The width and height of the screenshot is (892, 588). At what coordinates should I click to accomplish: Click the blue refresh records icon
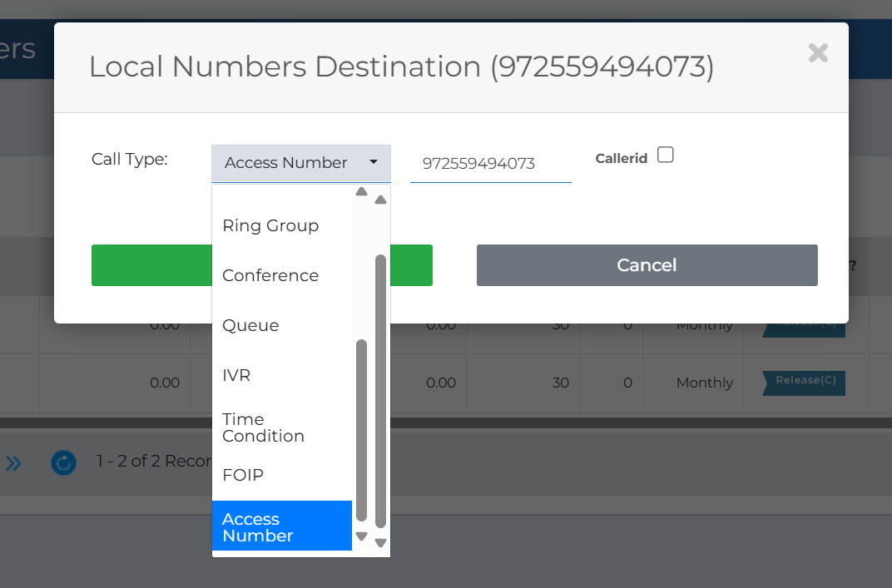coord(64,462)
